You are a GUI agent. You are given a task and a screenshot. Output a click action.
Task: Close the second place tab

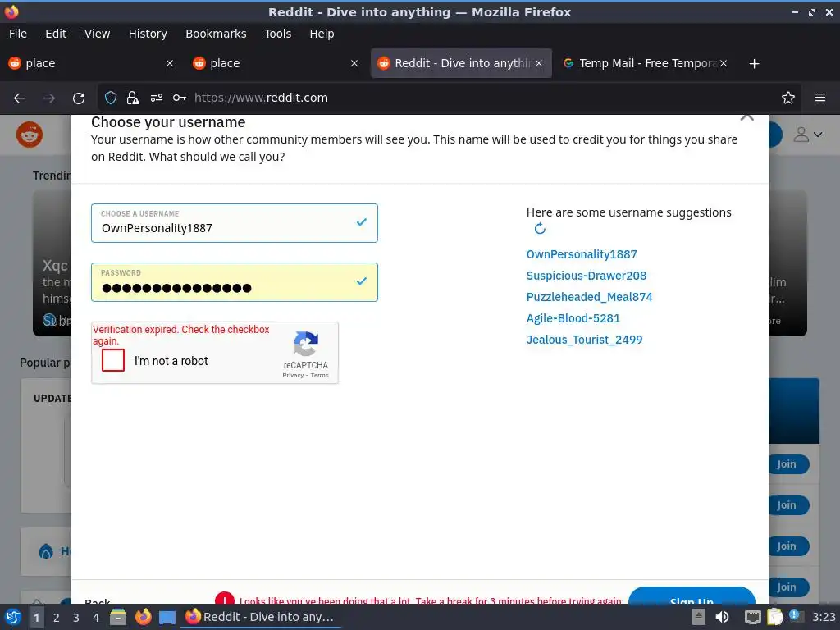(x=354, y=64)
